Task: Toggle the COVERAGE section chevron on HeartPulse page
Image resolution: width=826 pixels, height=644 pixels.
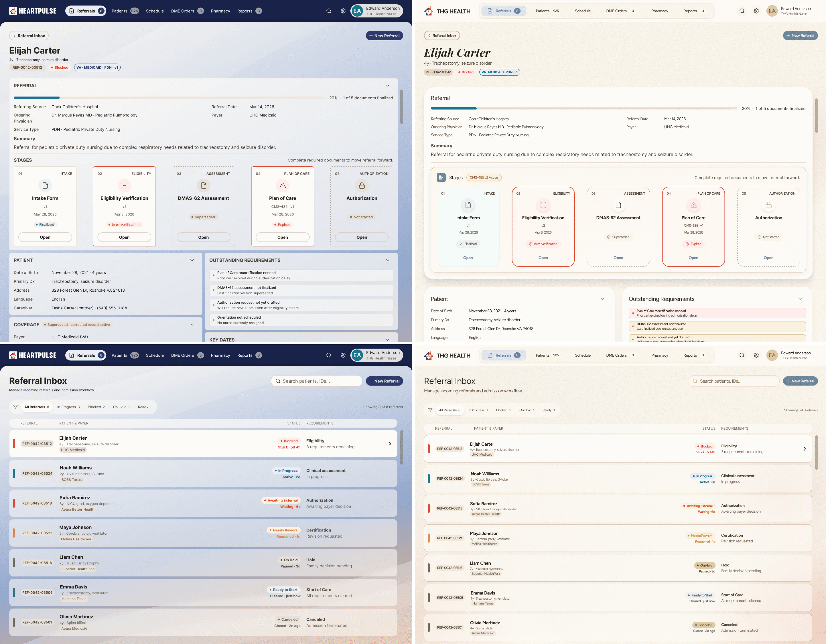Action: click(x=192, y=324)
